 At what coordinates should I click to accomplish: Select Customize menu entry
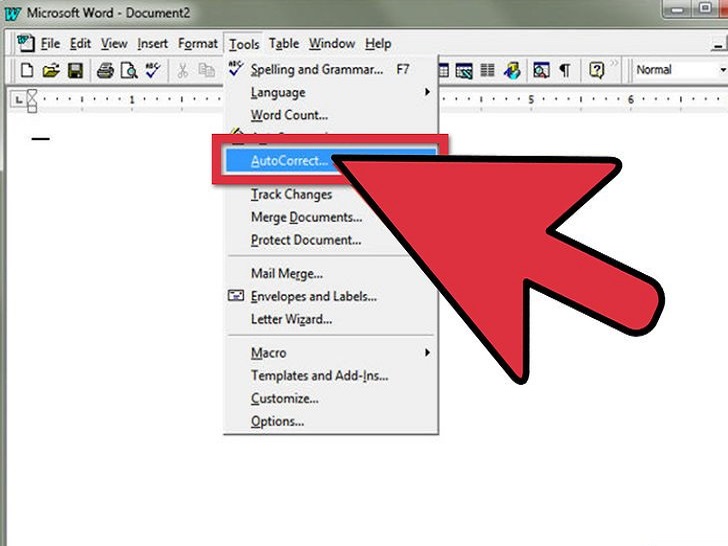[x=331, y=398]
